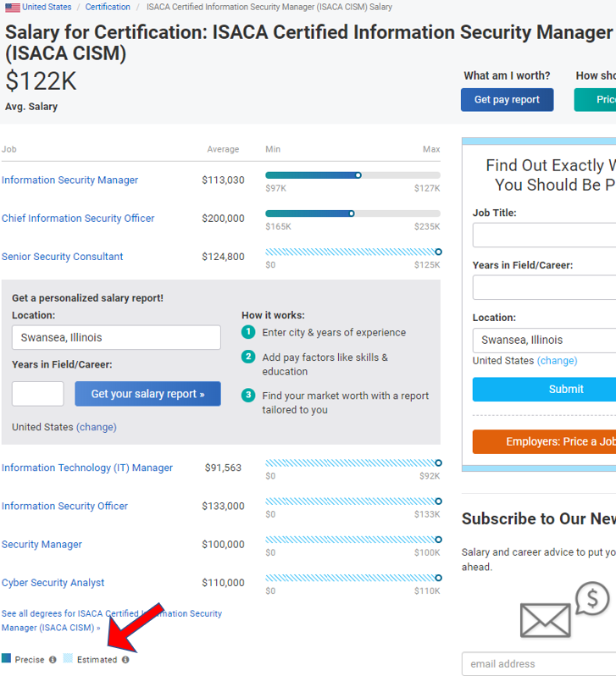616x676 pixels.
Task: Click the sidebar Location input
Action: click(x=544, y=341)
